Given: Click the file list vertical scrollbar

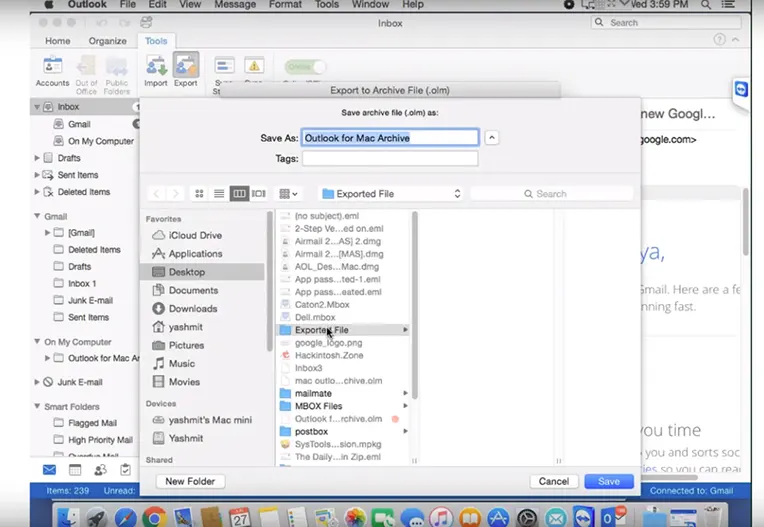Looking at the screenshot, I should [415, 305].
